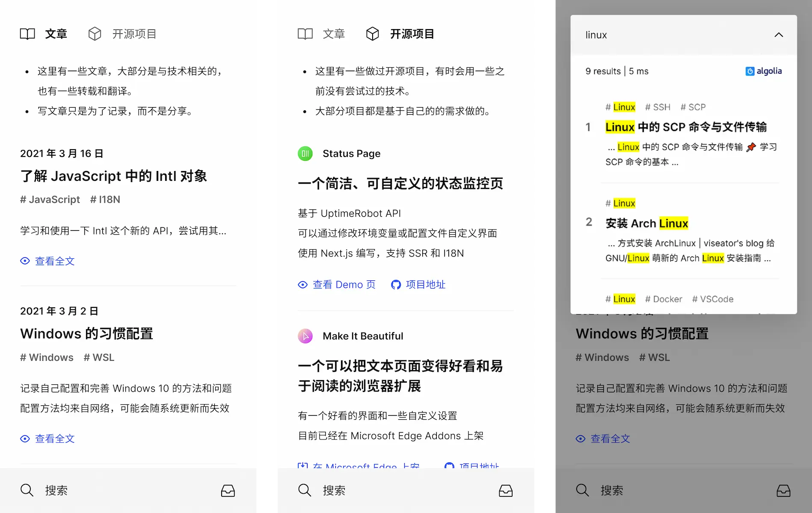Click the eye icon beside 查看全文
The width and height of the screenshot is (812, 513).
25,261
